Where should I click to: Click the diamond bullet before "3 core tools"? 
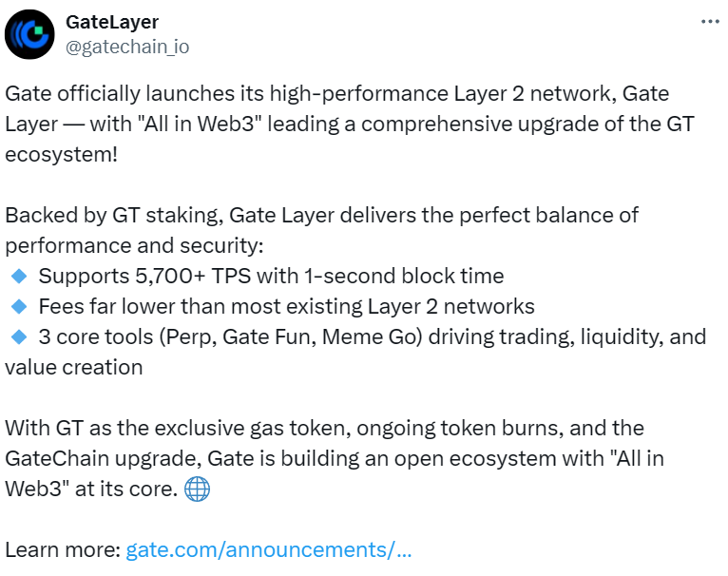tap(18, 337)
